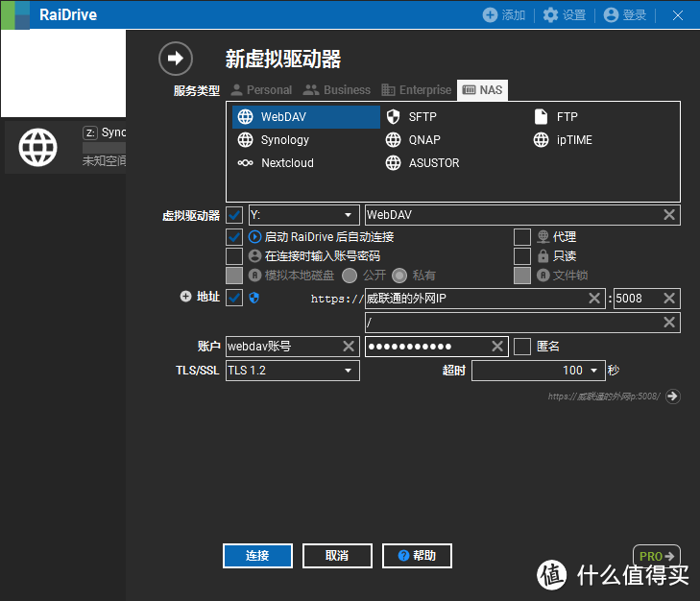Clear the 威联通的外网IP address field
The image size is (700, 601).
pyautogui.click(x=594, y=299)
